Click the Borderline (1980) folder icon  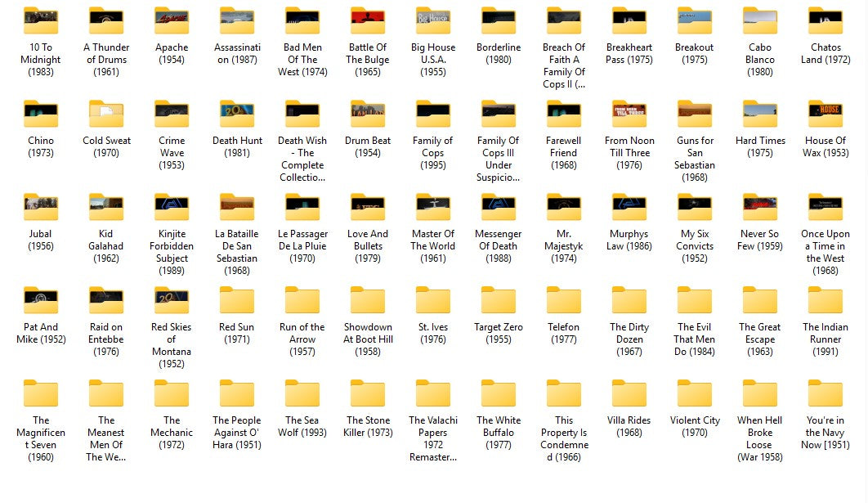click(x=499, y=21)
